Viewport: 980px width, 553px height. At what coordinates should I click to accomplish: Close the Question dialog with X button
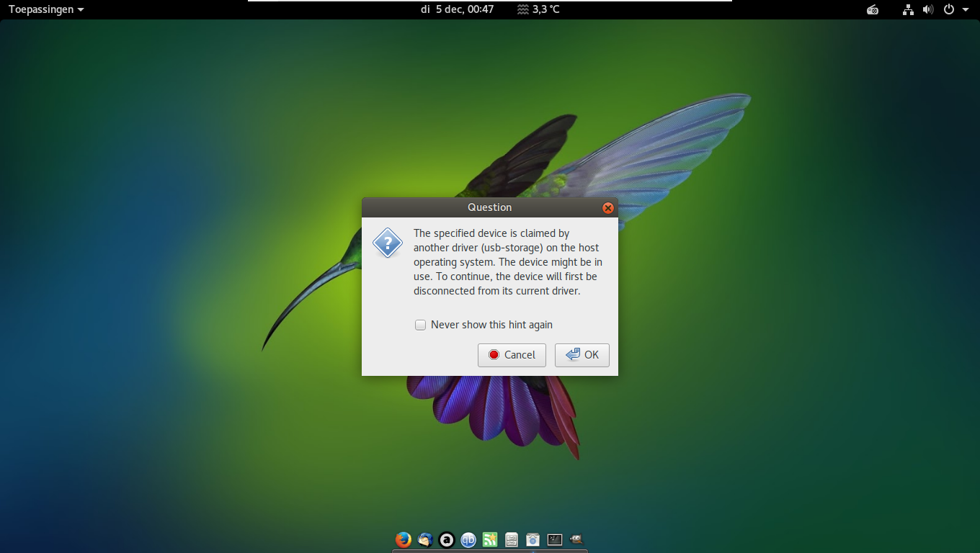[x=608, y=207]
